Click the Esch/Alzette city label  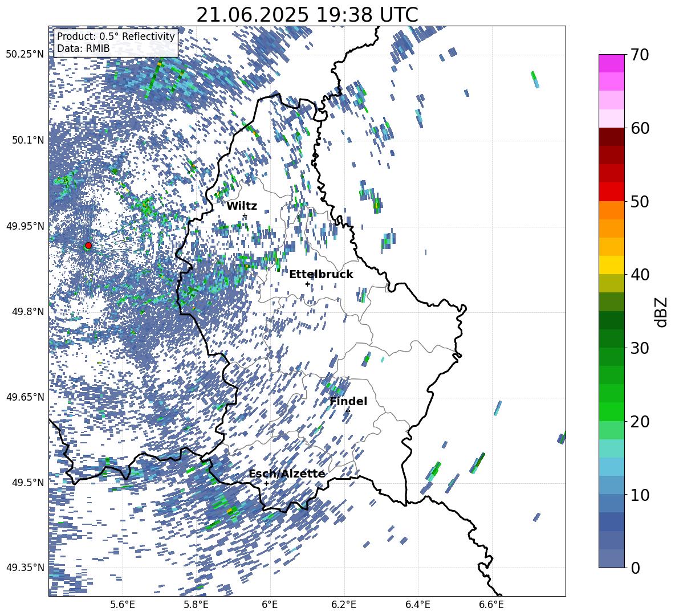[287, 474]
